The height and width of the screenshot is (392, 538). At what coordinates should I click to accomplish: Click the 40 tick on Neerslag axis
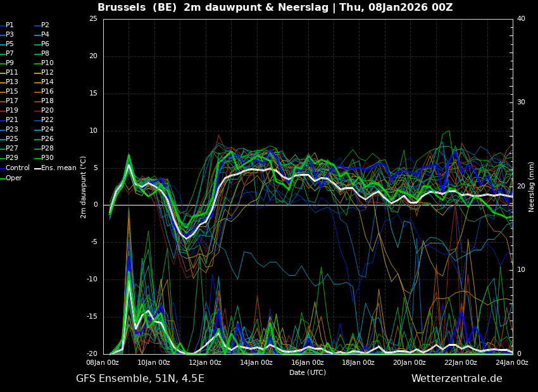point(521,19)
